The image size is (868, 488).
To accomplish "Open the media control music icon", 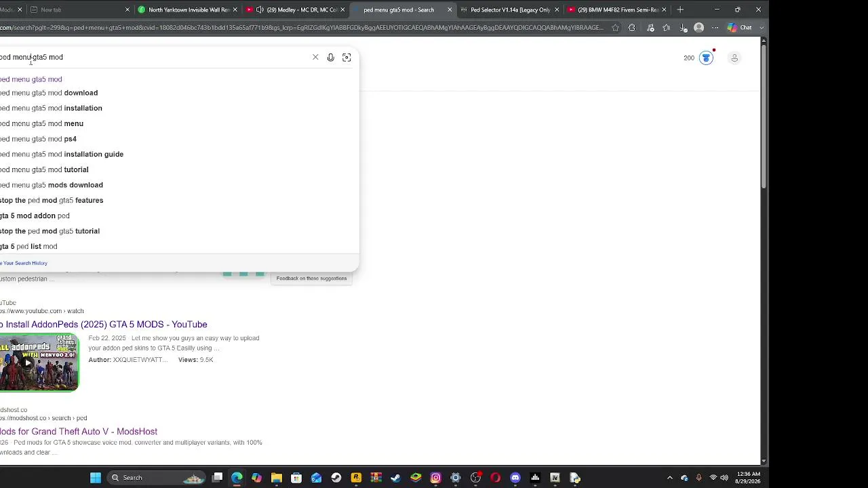I will [650, 28].
